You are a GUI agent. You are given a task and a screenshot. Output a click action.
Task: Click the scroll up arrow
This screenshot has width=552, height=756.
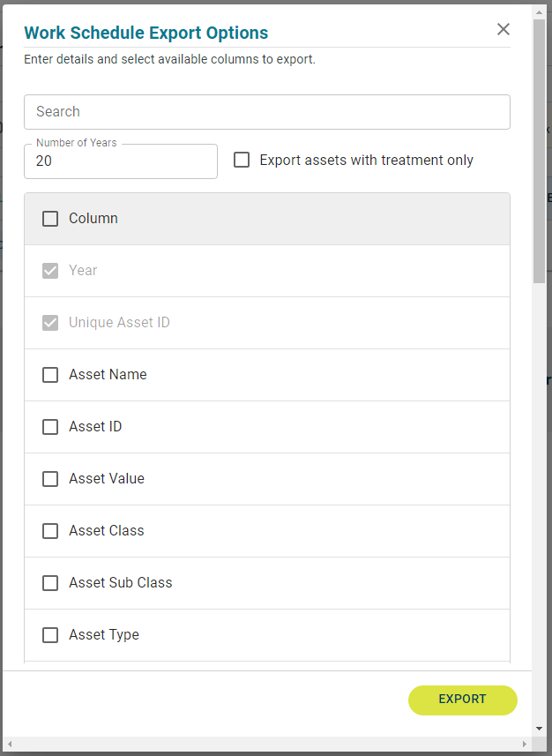click(x=539, y=12)
